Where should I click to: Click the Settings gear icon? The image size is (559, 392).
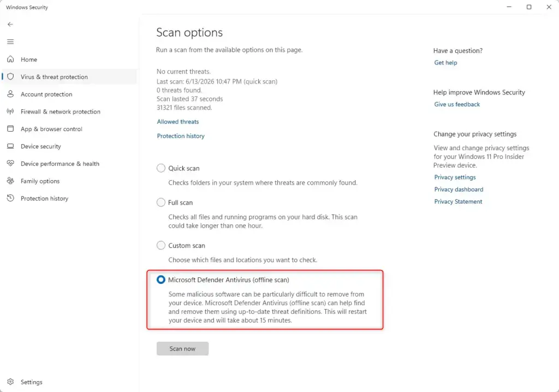tap(10, 382)
